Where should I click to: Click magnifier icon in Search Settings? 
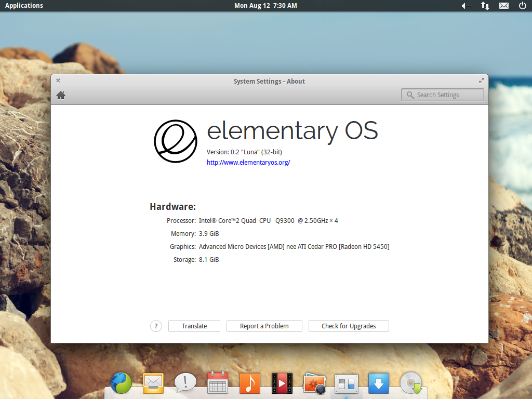click(410, 96)
